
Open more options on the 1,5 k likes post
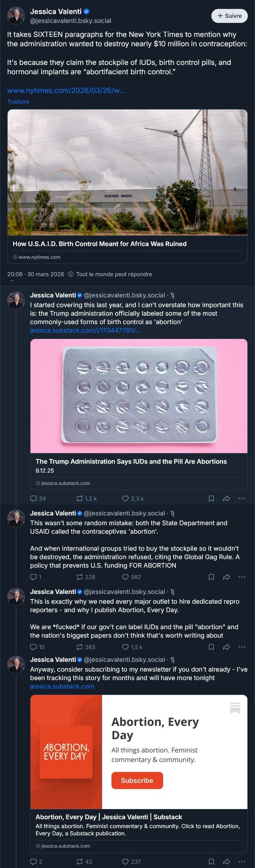tap(242, 647)
